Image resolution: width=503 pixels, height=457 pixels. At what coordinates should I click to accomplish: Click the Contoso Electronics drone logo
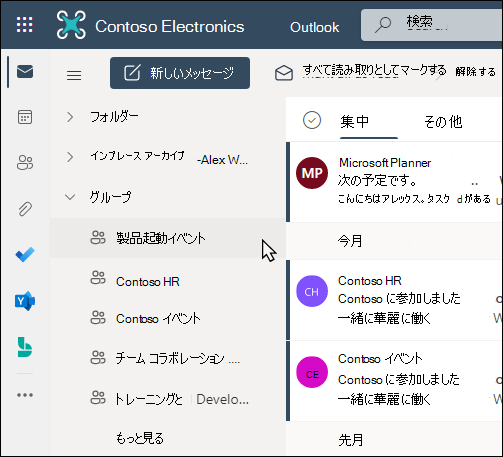click(x=71, y=25)
